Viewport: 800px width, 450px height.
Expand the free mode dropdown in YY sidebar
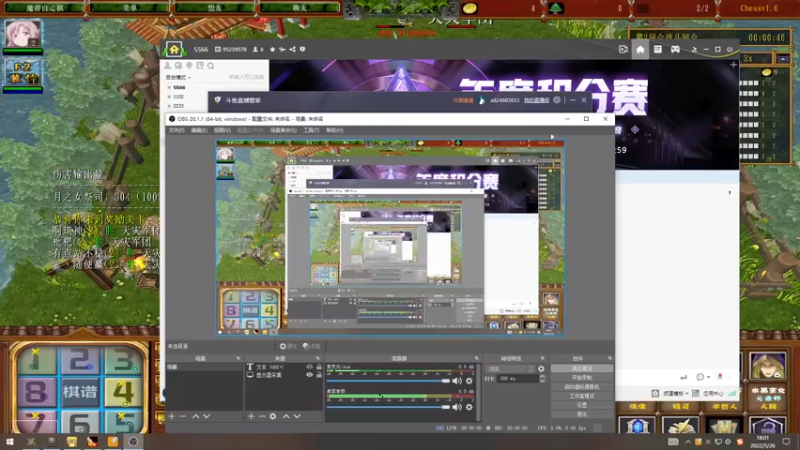tap(179, 78)
